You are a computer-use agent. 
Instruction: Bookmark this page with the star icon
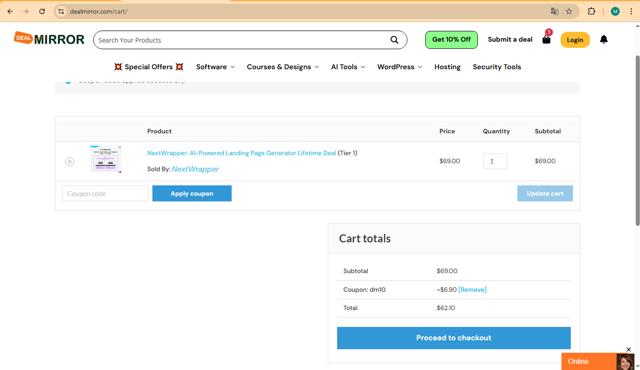(x=569, y=11)
